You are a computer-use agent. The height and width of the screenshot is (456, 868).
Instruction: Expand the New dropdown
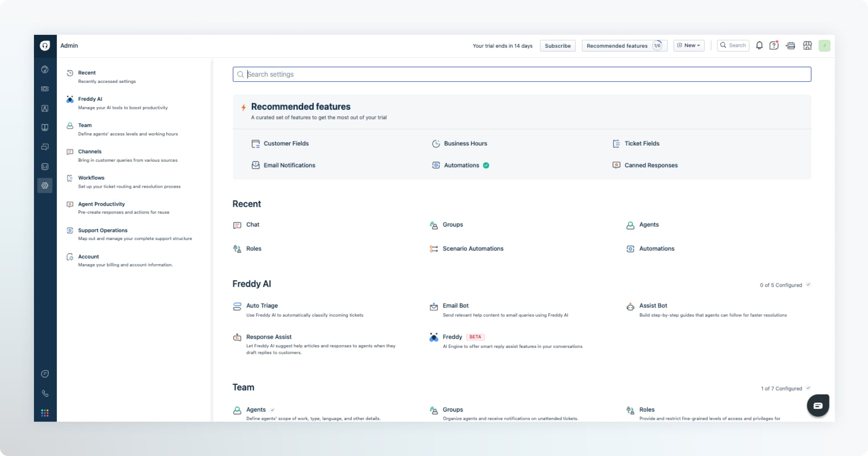[689, 46]
